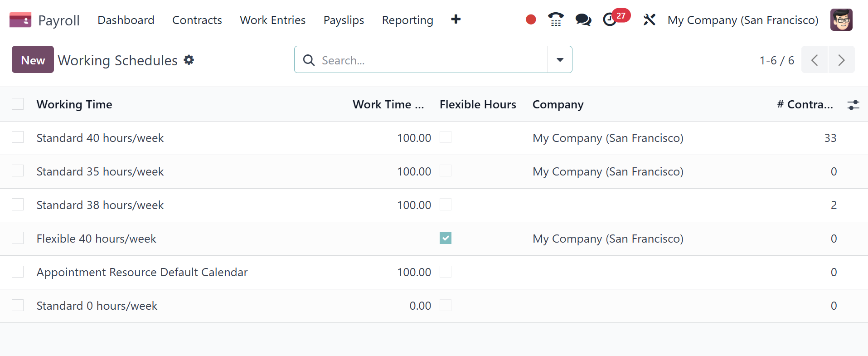Click the user avatar in top bar
Image resolution: width=868 pixels, height=356 pixels.
click(841, 20)
